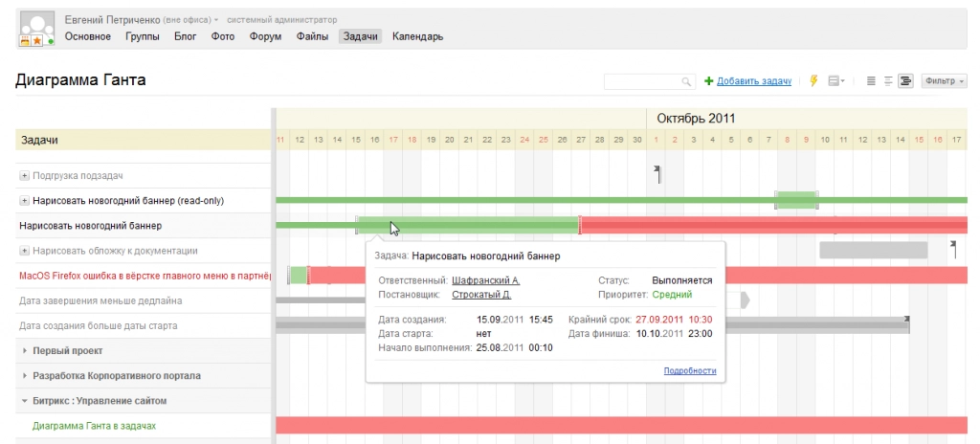The width and height of the screenshot is (980, 444).
Task: Click the green plus add-task icon
Action: (x=709, y=81)
